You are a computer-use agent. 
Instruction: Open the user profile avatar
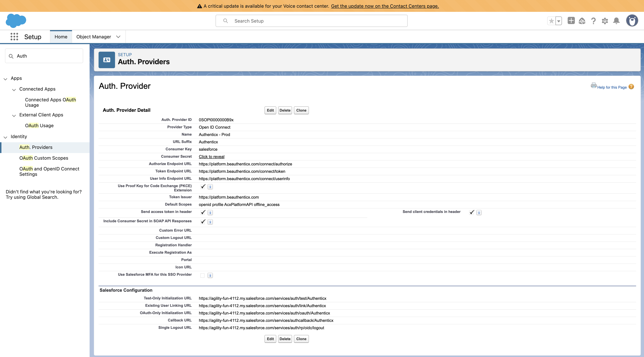[632, 20]
